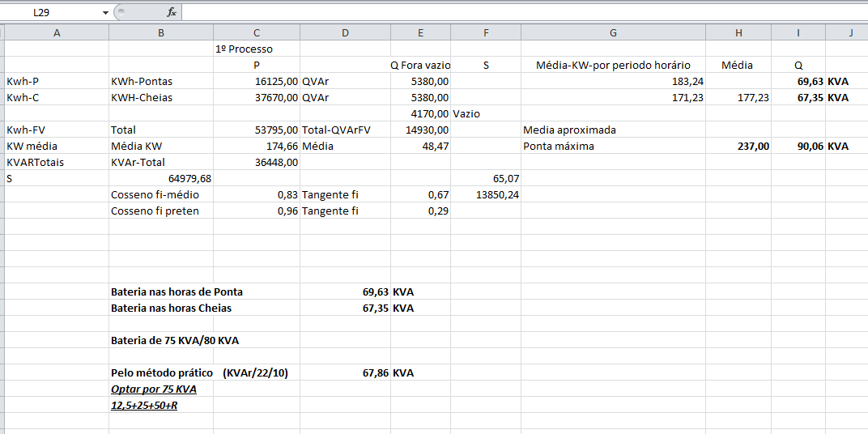Select the 'Bateria de 75 KVA/80 KVA' cell
868x434 pixels.
175,340
